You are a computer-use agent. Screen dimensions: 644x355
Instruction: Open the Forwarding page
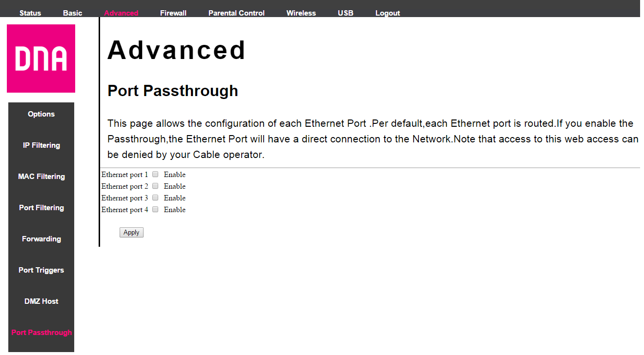pyautogui.click(x=42, y=239)
